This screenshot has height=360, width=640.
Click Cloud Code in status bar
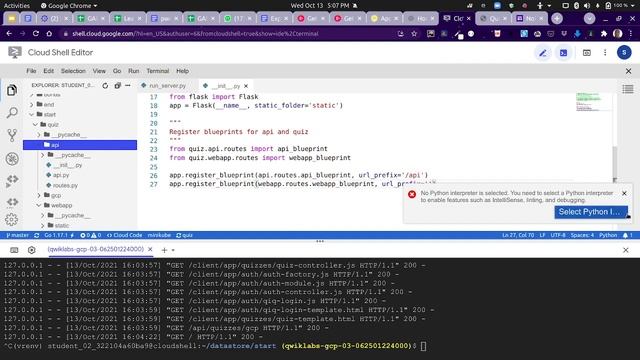point(124,236)
